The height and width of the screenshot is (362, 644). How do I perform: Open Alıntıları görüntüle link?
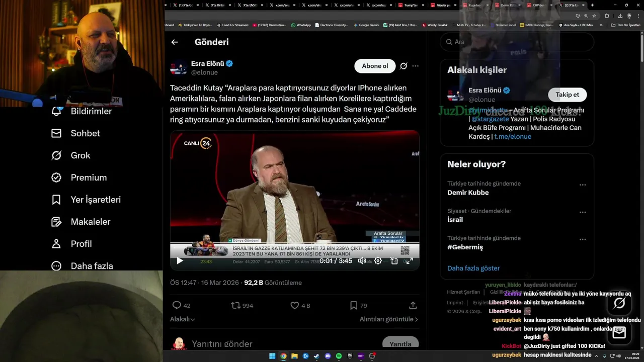388,319
